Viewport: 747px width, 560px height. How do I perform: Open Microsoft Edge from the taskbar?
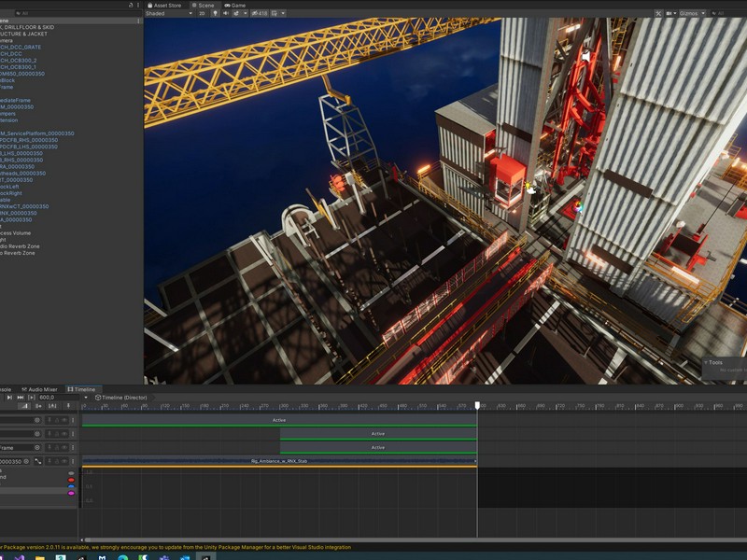click(x=123, y=557)
